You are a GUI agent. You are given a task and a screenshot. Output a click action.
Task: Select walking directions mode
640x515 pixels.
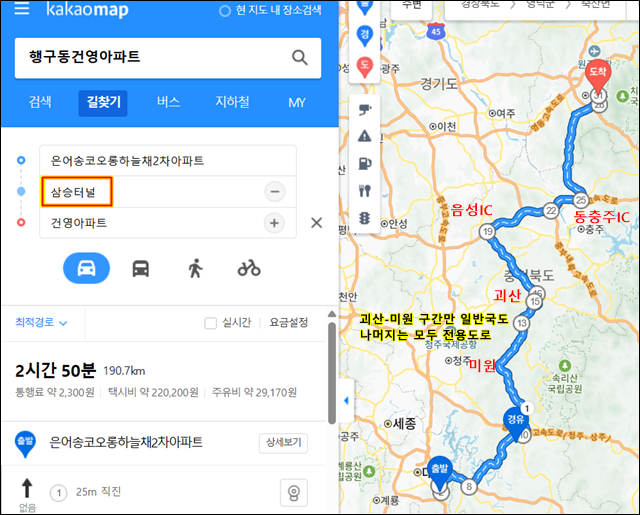tap(195, 269)
